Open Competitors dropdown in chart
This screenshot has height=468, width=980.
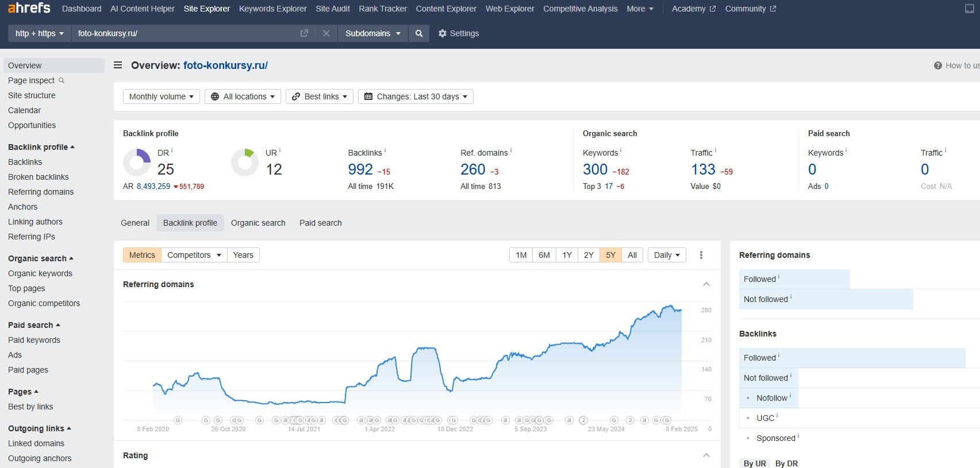click(194, 255)
